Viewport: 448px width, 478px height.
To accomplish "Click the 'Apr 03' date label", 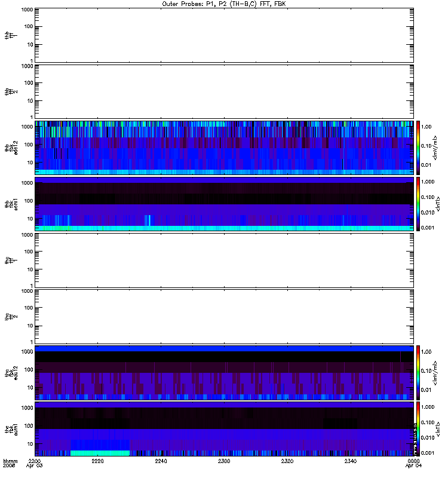I will pos(35,466).
